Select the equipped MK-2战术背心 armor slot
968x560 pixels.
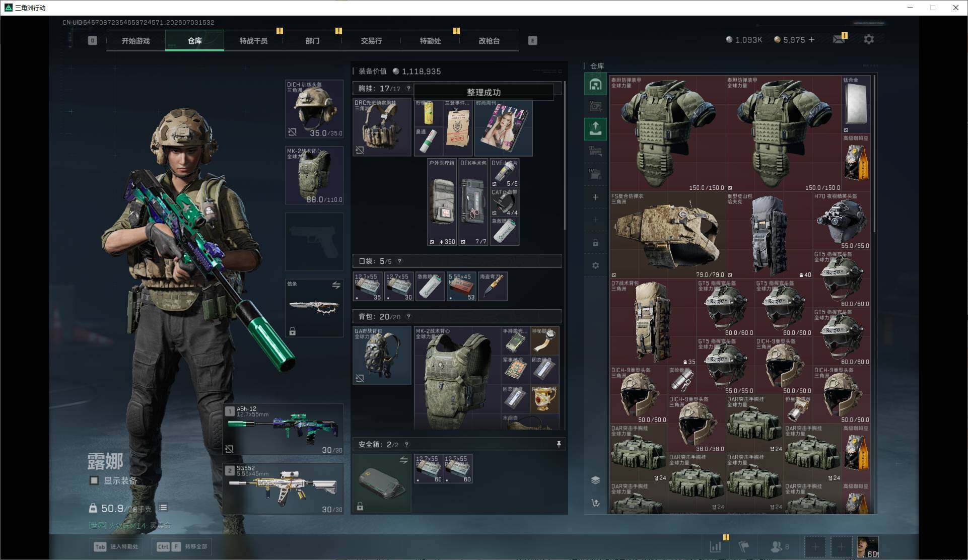tap(314, 175)
